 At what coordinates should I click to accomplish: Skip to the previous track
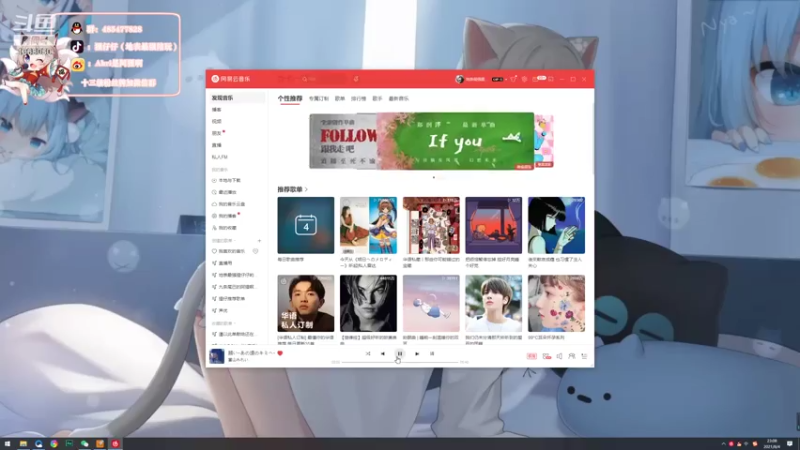(383, 354)
